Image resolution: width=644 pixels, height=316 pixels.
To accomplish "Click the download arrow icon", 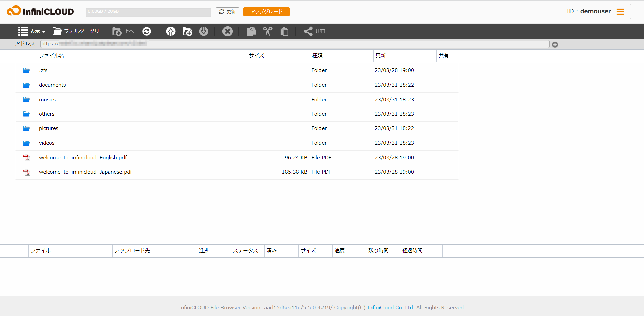I will click(204, 31).
